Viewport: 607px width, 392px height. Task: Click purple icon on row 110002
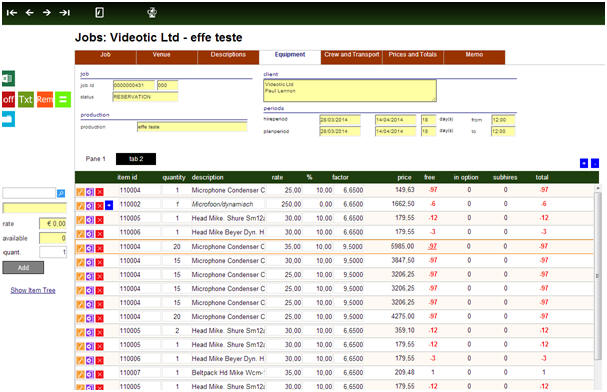(x=90, y=205)
